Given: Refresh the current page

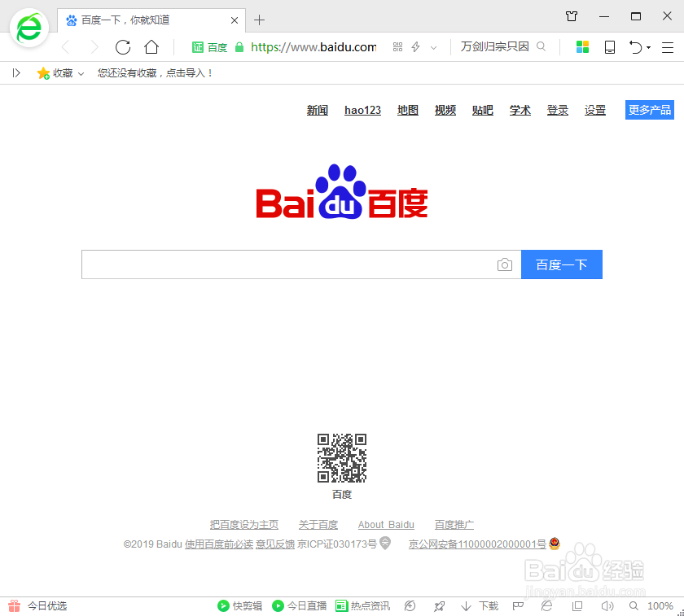Looking at the screenshot, I should [123, 46].
